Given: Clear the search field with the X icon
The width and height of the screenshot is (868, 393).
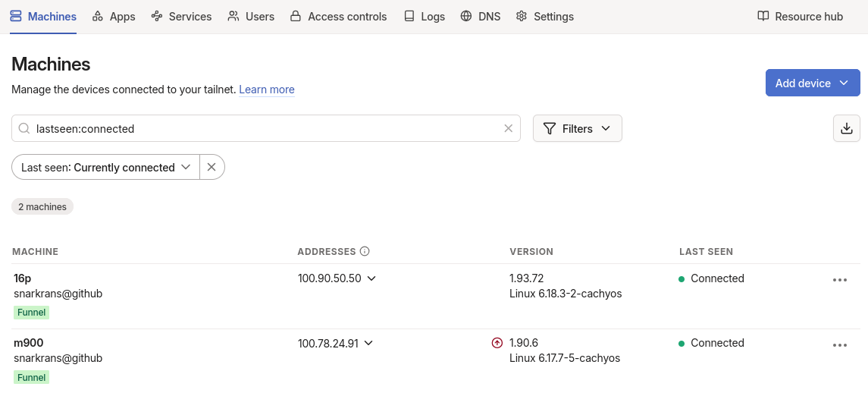Looking at the screenshot, I should coord(509,129).
